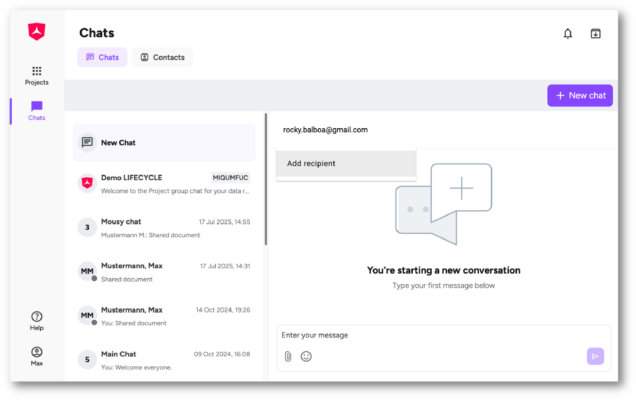
Task: Open the Demo LIFECYCLE chat
Action: (165, 183)
